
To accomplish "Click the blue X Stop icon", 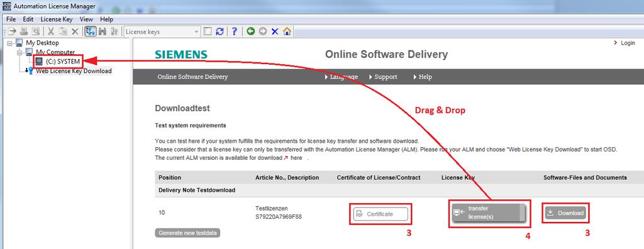I will tap(275, 31).
